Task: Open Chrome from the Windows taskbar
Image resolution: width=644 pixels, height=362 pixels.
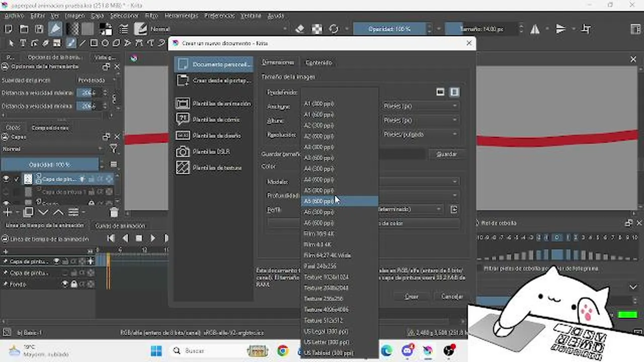Action: [283, 350]
